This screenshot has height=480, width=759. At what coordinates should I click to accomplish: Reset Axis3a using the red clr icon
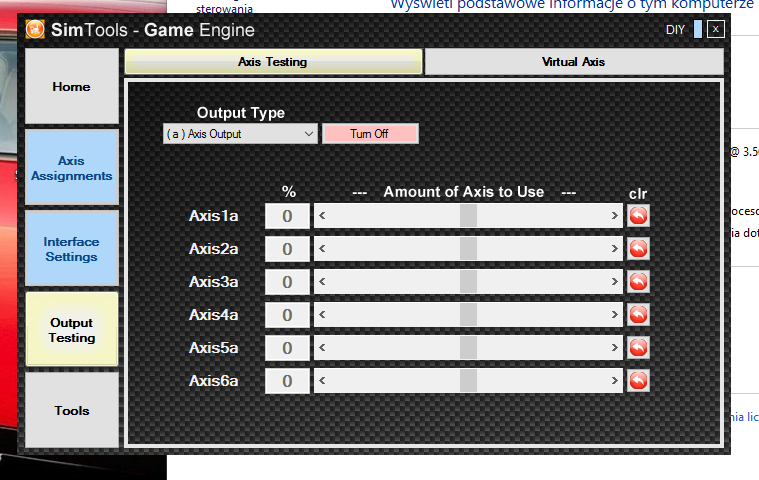(638, 282)
